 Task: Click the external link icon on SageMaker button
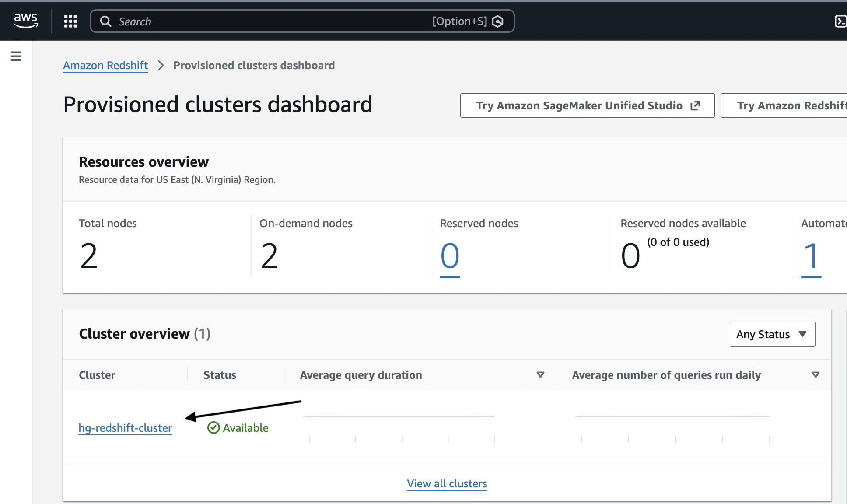click(696, 105)
